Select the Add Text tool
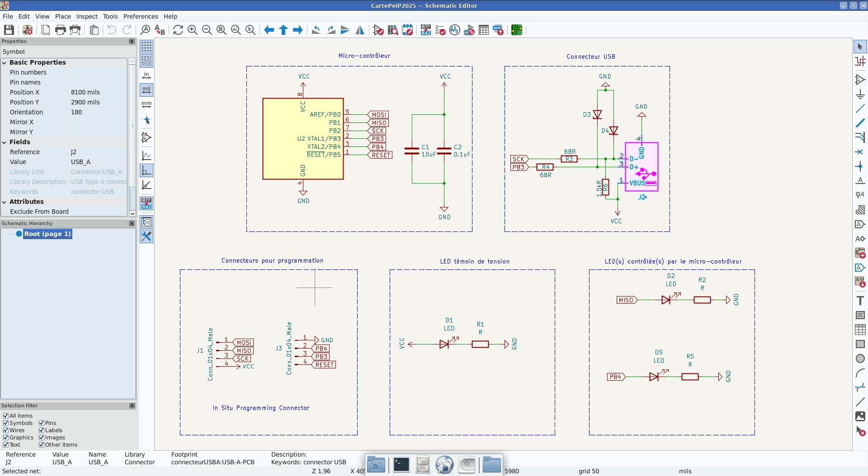 [860, 301]
